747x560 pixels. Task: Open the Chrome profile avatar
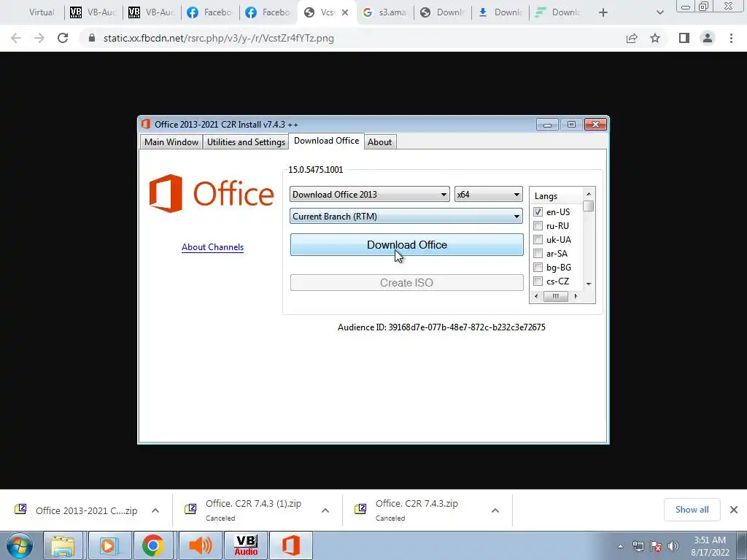pos(708,38)
